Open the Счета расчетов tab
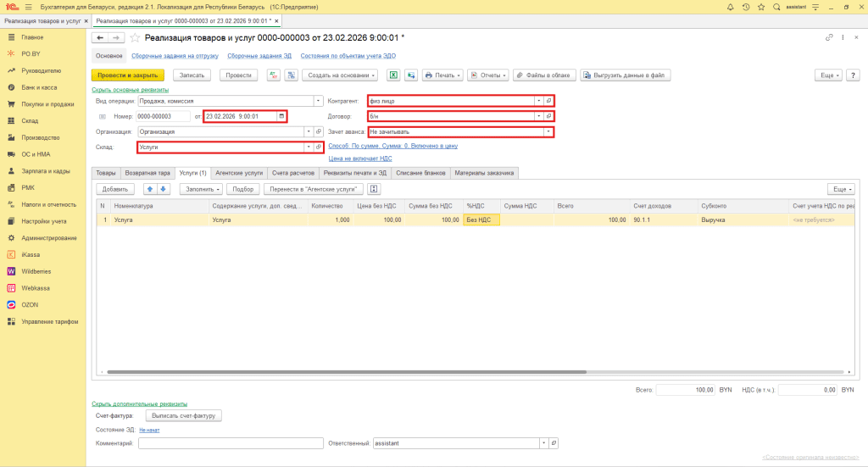This screenshot has height=467, width=868. (294, 172)
